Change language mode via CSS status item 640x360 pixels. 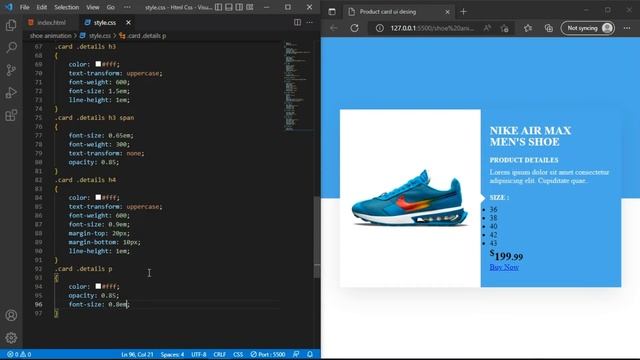pyautogui.click(x=238, y=354)
